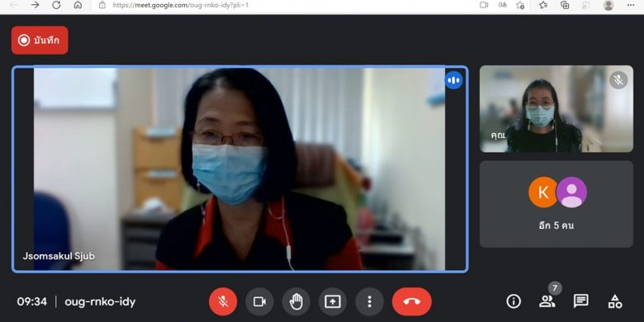Click the red recording indicator บันทึก
The image size is (644, 322).
(x=40, y=40)
